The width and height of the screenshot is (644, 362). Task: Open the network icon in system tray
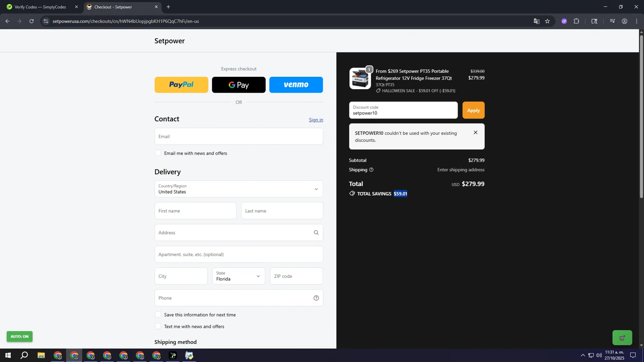click(x=591, y=356)
